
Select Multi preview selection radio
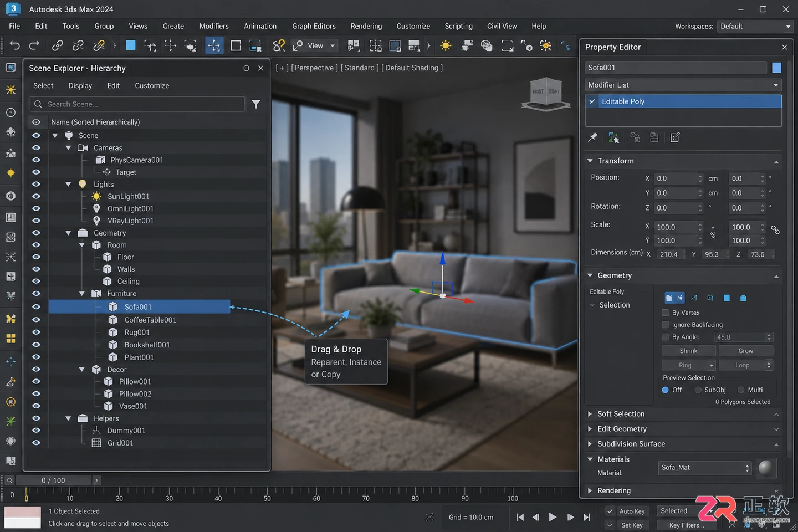741,390
